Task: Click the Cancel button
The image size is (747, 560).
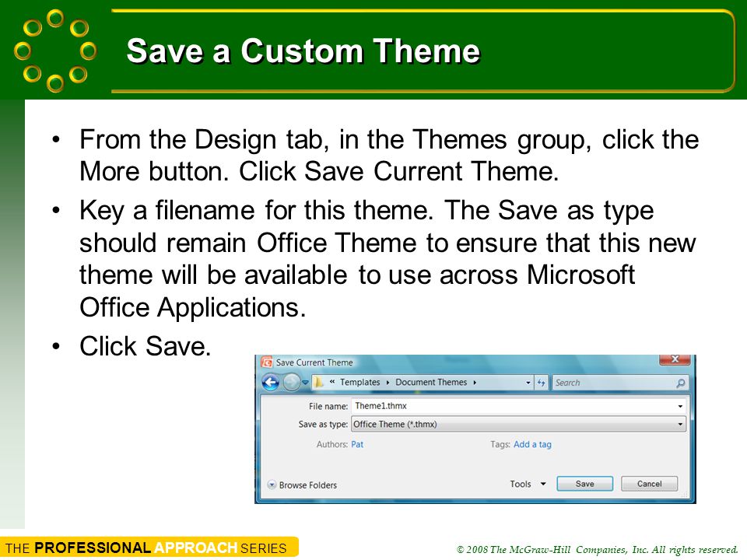Action: click(649, 483)
